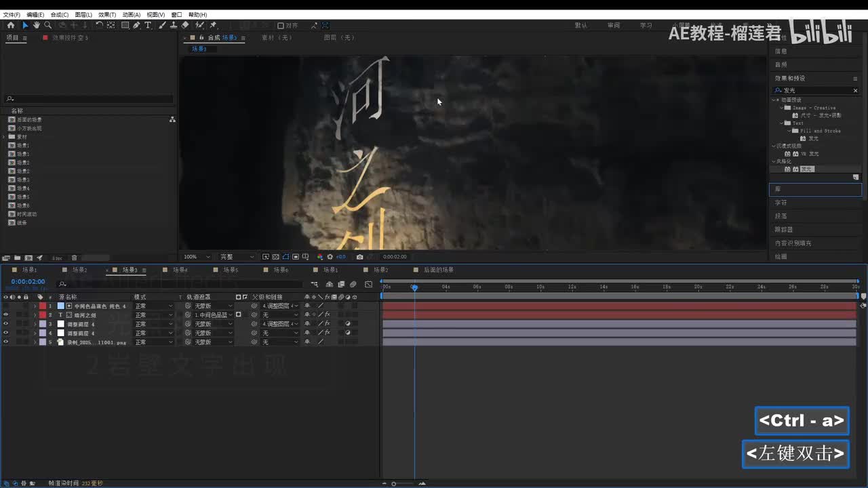
Task: Open the 效果(T) menu
Action: point(106,14)
